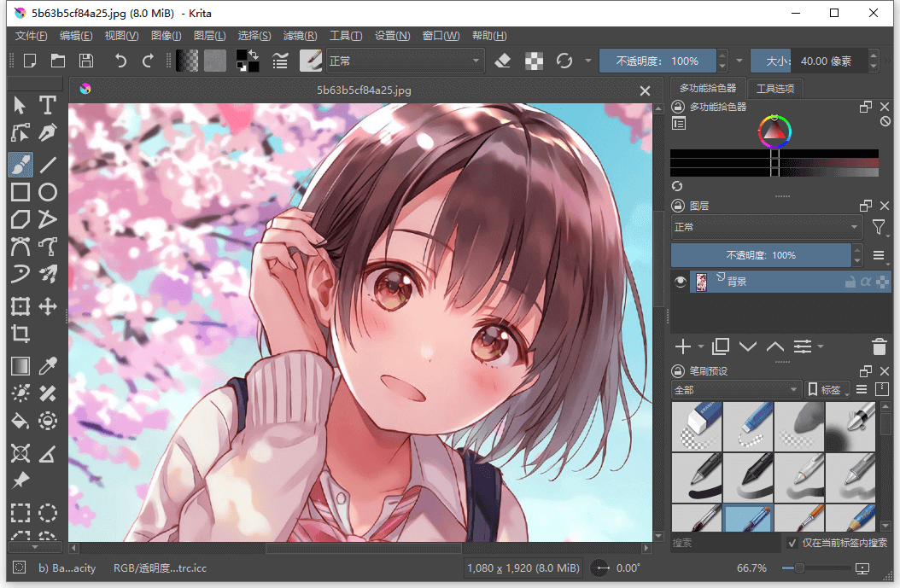Screen dimensions: 900x588
Task: Toggle 仅在当前标签内搜索 checkbox
Action: pos(792,543)
